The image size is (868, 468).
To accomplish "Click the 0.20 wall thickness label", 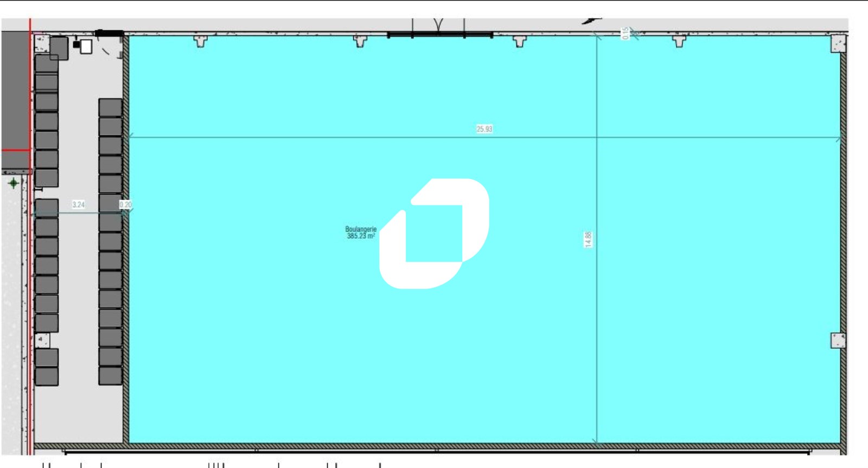I will 125,205.
